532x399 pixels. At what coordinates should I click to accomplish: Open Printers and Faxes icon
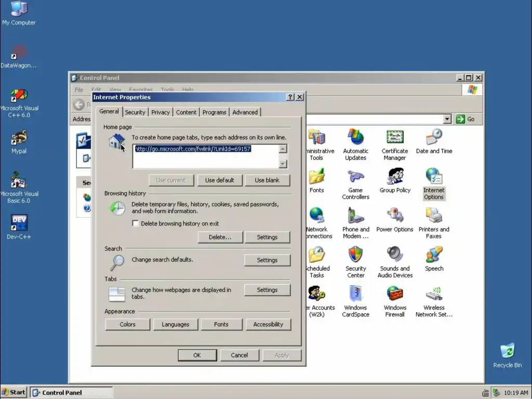point(434,222)
